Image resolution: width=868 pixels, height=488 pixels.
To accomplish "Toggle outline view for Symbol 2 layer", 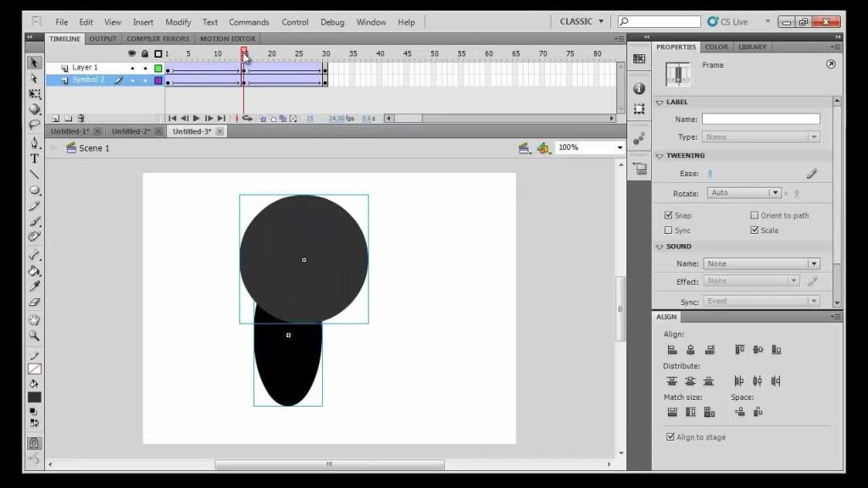I will click(x=159, y=80).
